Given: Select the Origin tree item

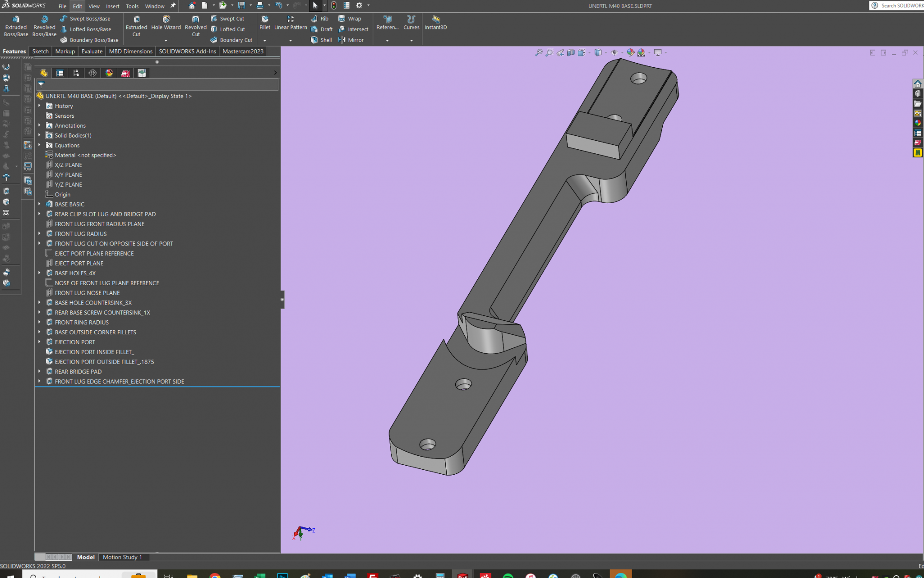Looking at the screenshot, I should (x=62, y=194).
